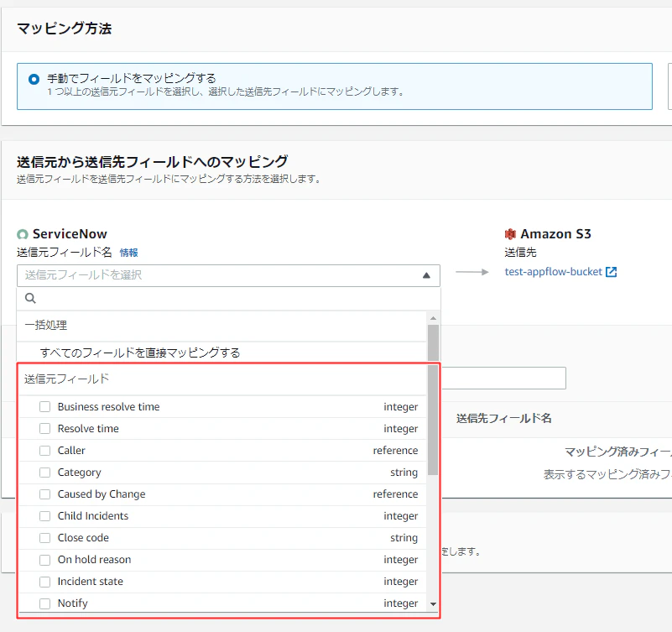Click the string type beside Category
The height and width of the screenshot is (632, 672).
tap(404, 472)
